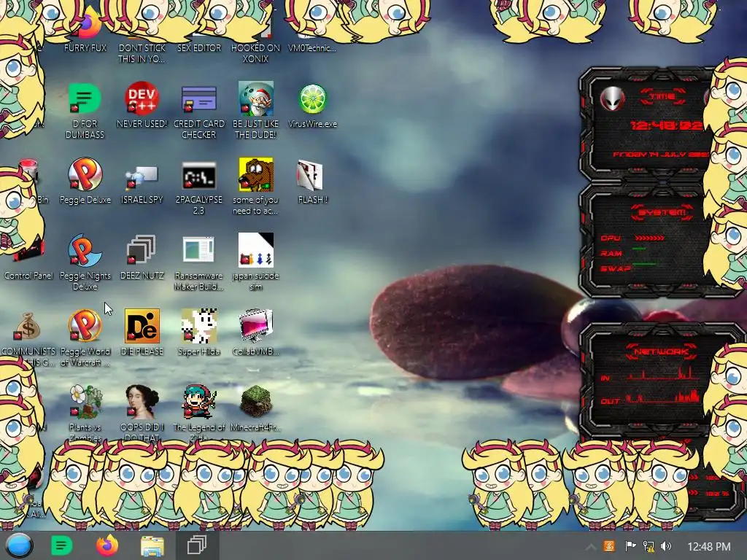Open the CREDIT CARD CHECKER shortcut

(198, 99)
